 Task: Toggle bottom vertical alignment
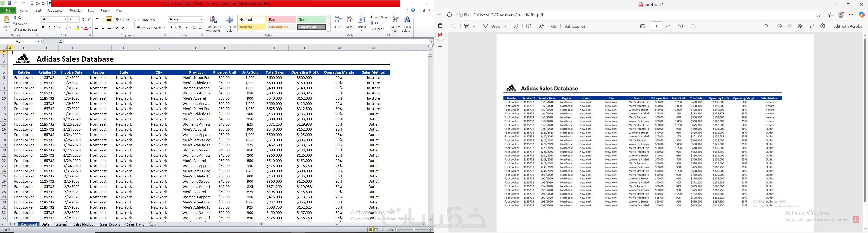point(109,19)
